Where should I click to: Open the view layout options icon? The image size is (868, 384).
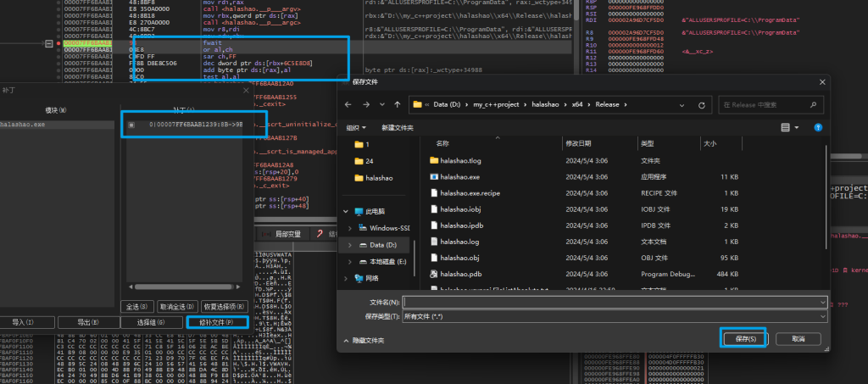(787, 127)
